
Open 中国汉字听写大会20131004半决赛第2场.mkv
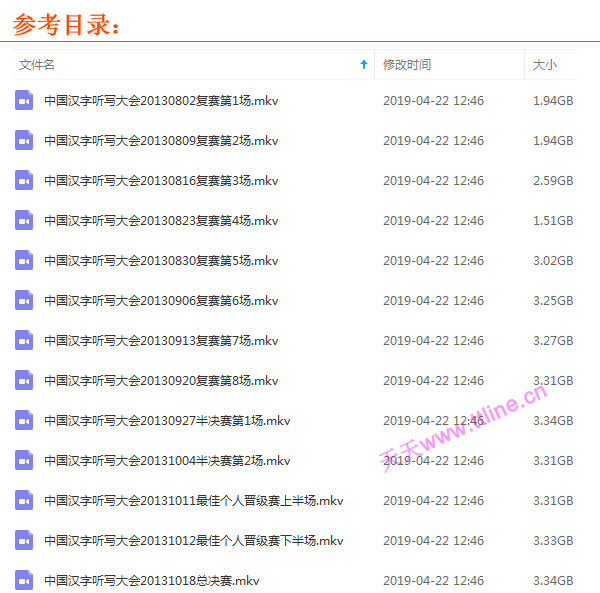(x=167, y=461)
